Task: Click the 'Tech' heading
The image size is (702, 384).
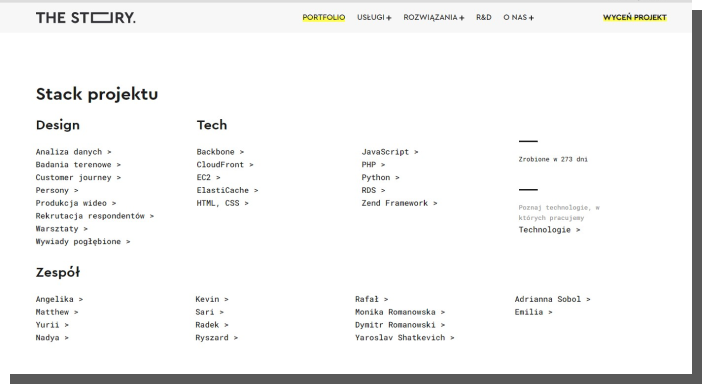Action: (212, 125)
